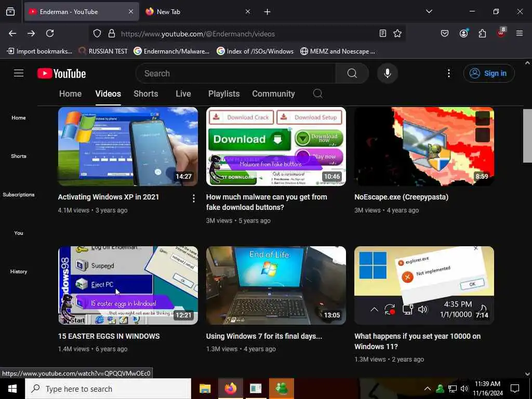Open uBlock extension icon with badge
This screenshot has width=532, height=399.
501,33
